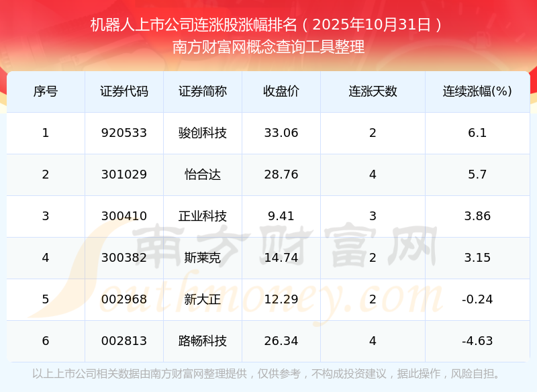
Task: Click the 5.7 gain value
Action: click(477, 175)
